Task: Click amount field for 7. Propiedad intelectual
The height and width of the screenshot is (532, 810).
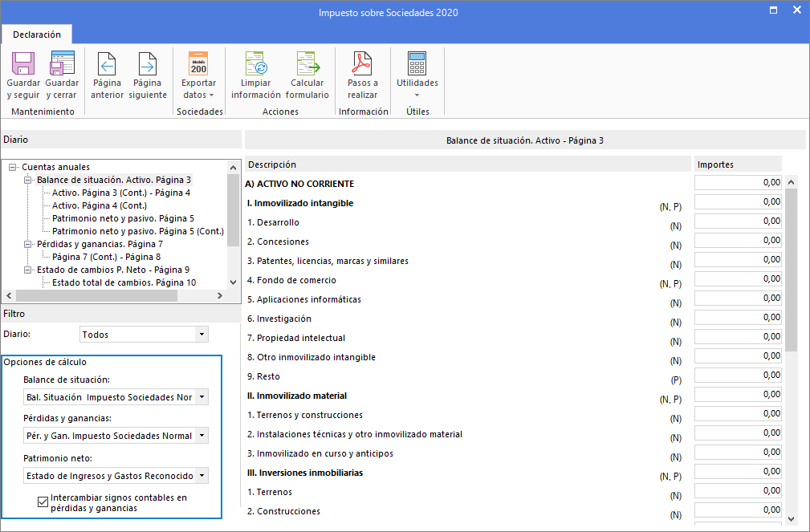Action: click(x=738, y=337)
